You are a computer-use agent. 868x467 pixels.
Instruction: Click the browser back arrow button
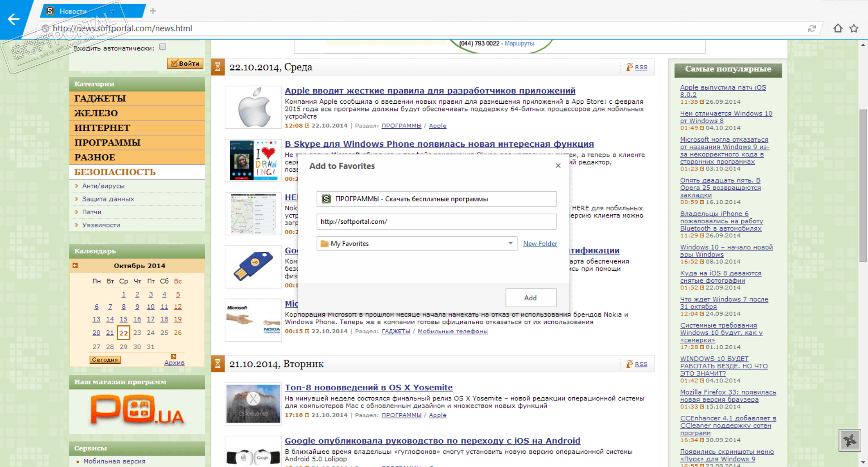tap(14, 19)
